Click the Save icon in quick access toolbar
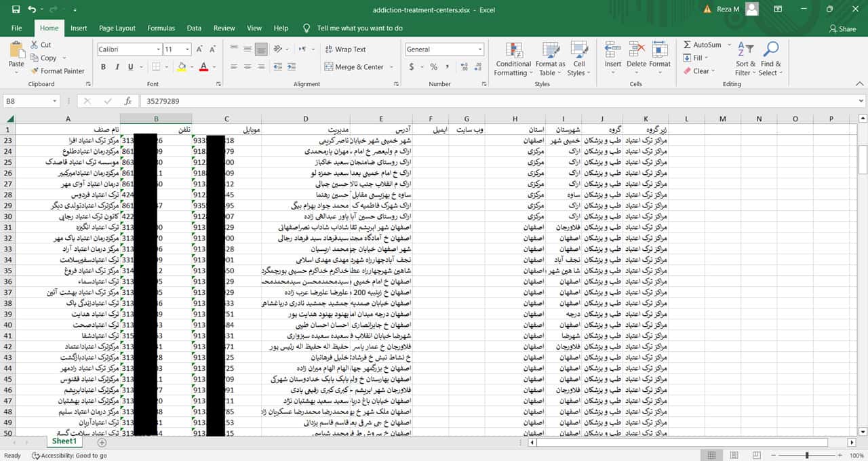 point(16,9)
